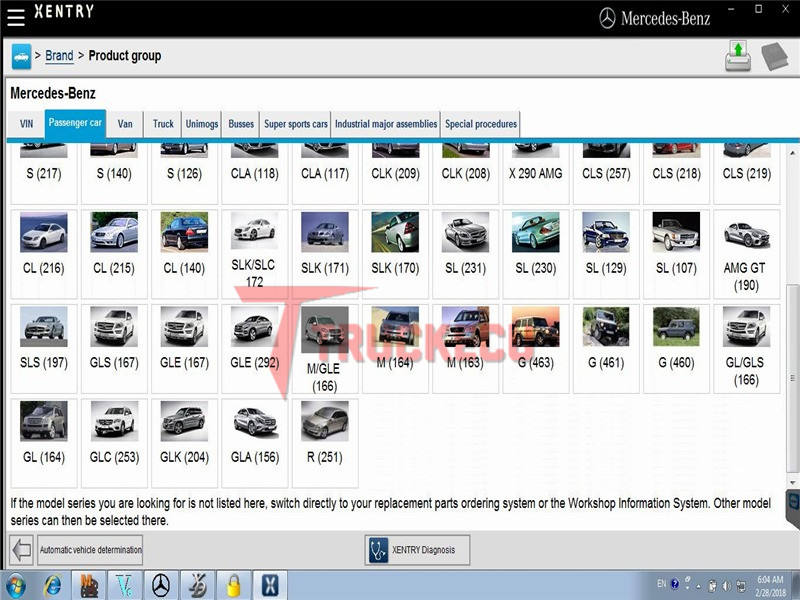Select the AMG GT (190) model thumbnail
The width and height of the screenshot is (800, 600).
[746, 253]
